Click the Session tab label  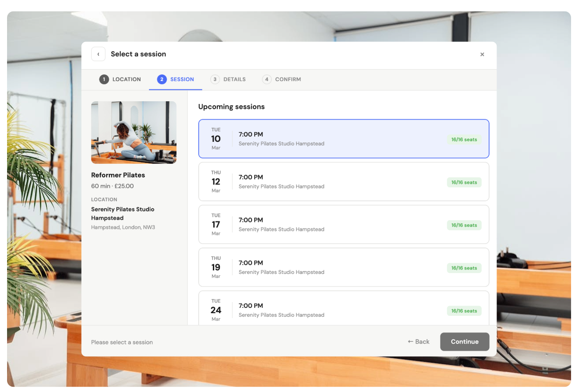(182, 79)
